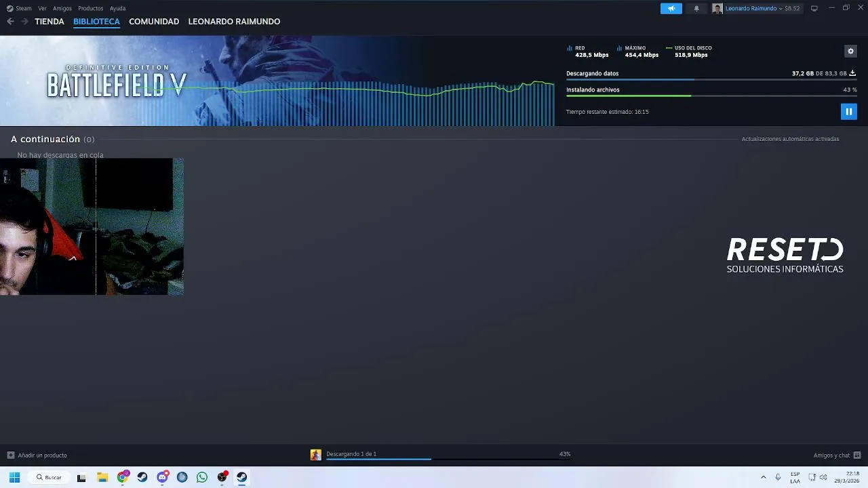Open Google Chrome from the taskbar

coord(122,477)
